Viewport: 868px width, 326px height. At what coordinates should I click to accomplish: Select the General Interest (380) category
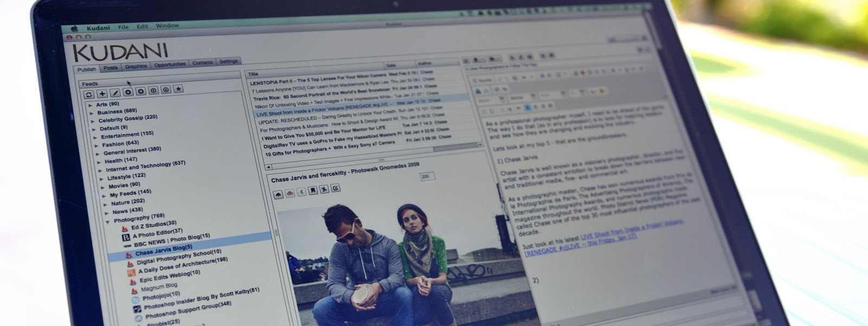pos(132,151)
